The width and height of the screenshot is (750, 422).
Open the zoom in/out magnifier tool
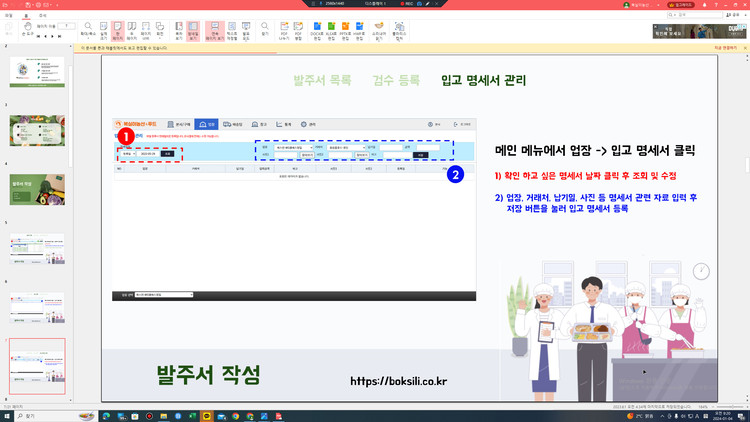point(88,31)
